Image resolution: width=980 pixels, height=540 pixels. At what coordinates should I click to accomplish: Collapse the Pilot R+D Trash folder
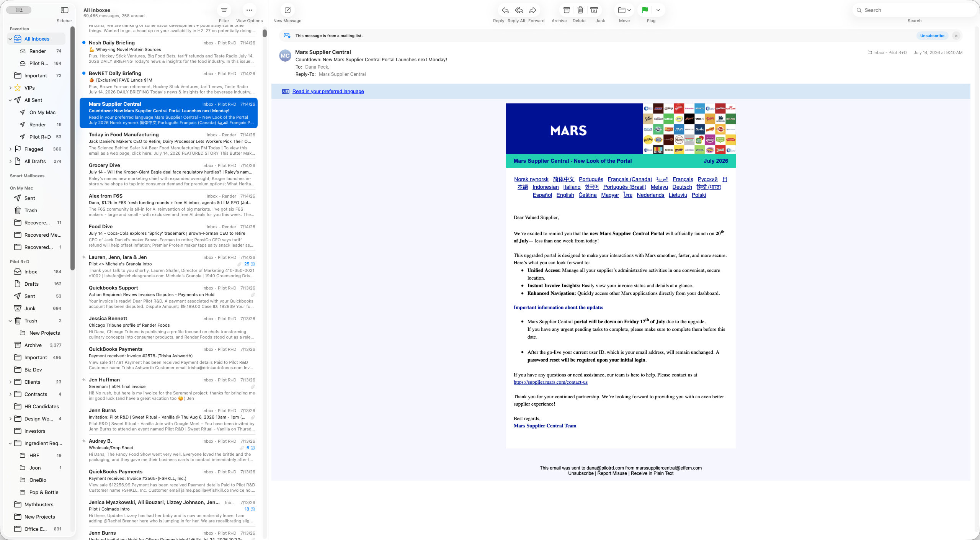pos(10,321)
